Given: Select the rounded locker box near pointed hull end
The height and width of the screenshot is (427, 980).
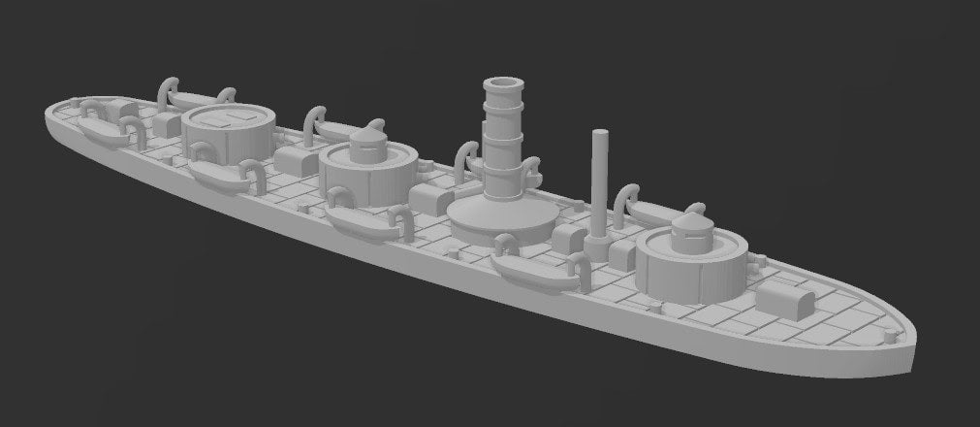Looking at the screenshot, I should 789,296.
